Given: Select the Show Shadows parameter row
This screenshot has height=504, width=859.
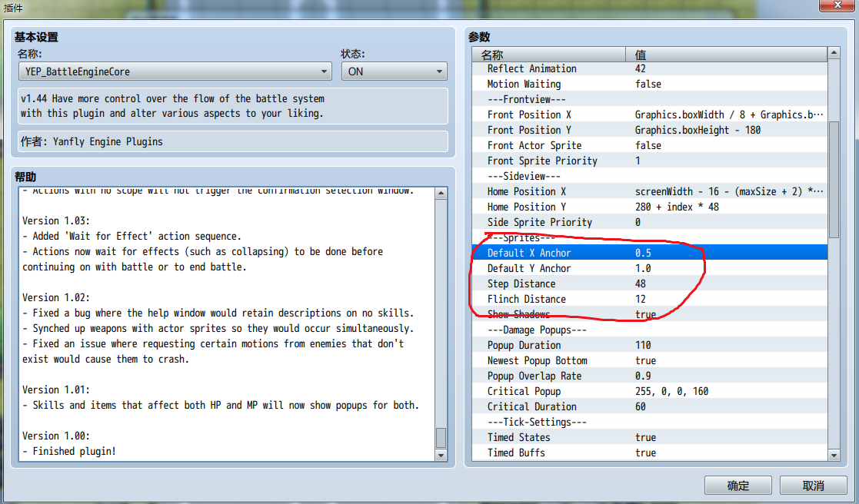Looking at the screenshot, I should pos(650,314).
